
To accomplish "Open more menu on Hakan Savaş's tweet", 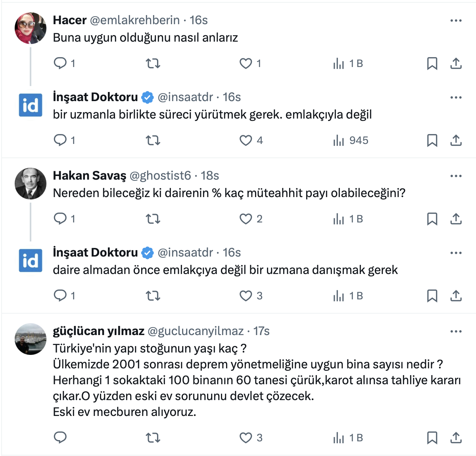I will pos(456,176).
